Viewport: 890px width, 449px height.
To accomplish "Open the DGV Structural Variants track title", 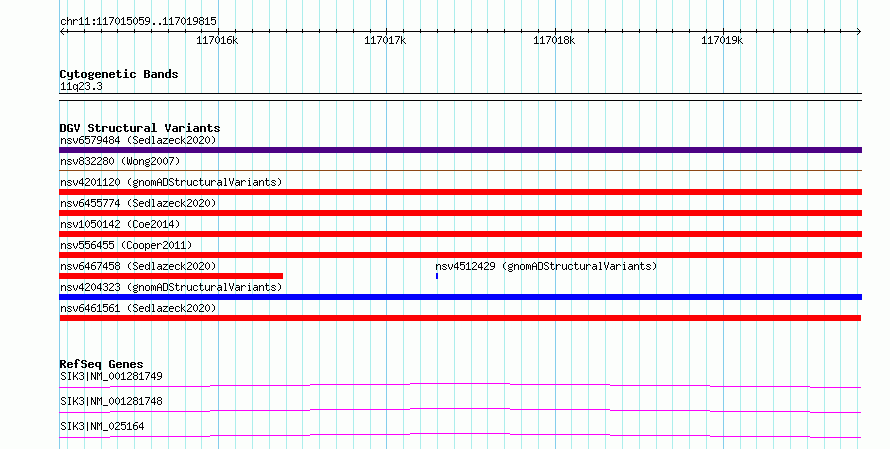I will pos(140,128).
